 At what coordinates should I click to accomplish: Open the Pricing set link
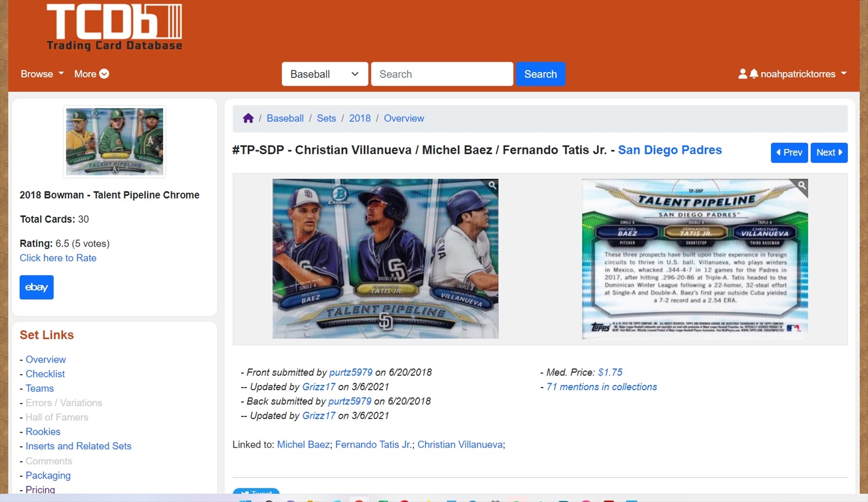click(40, 489)
